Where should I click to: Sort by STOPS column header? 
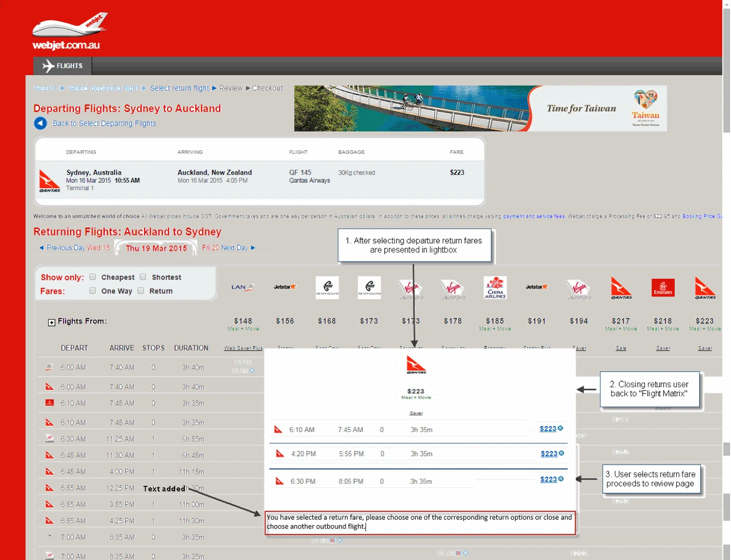coord(154,348)
